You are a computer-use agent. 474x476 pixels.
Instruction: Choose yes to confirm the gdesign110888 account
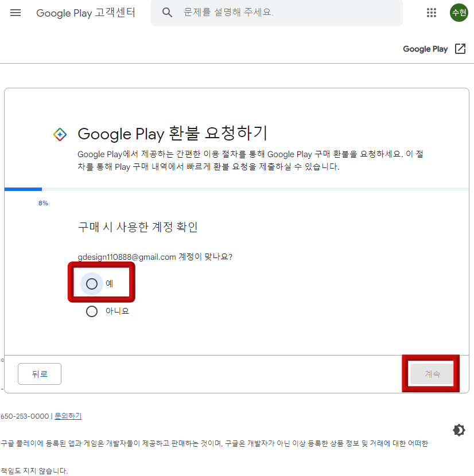92,282
